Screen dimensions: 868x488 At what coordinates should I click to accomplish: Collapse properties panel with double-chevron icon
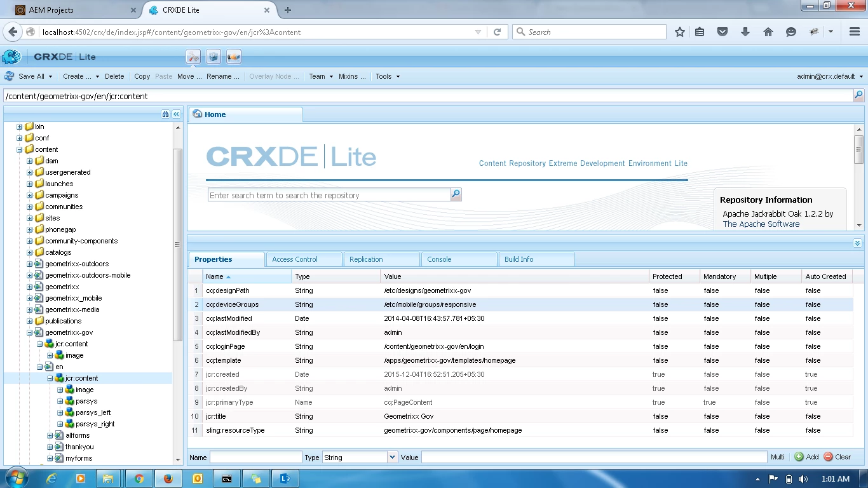pyautogui.click(x=857, y=243)
